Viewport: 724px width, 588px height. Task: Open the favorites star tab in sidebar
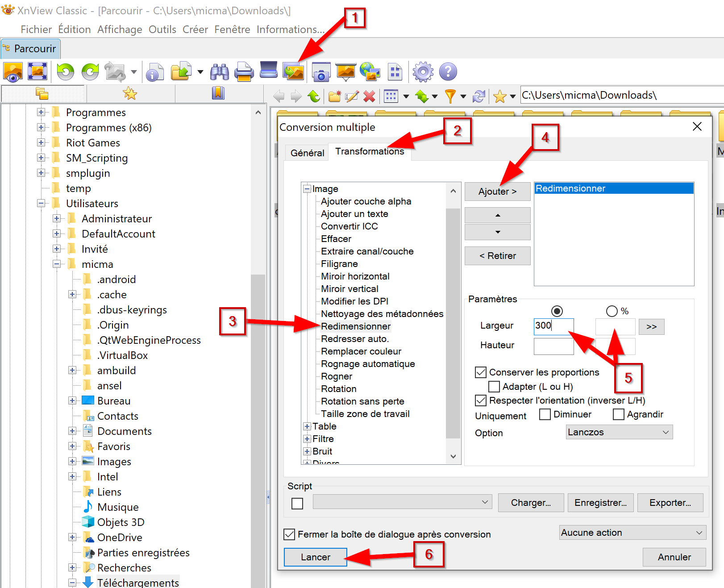pyautogui.click(x=130, y=94)
